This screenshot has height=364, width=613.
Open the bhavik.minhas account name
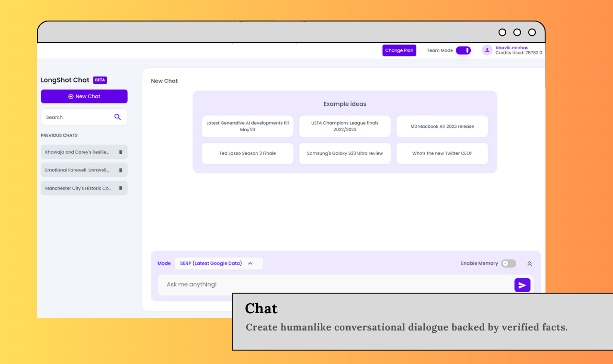(512, 48)
